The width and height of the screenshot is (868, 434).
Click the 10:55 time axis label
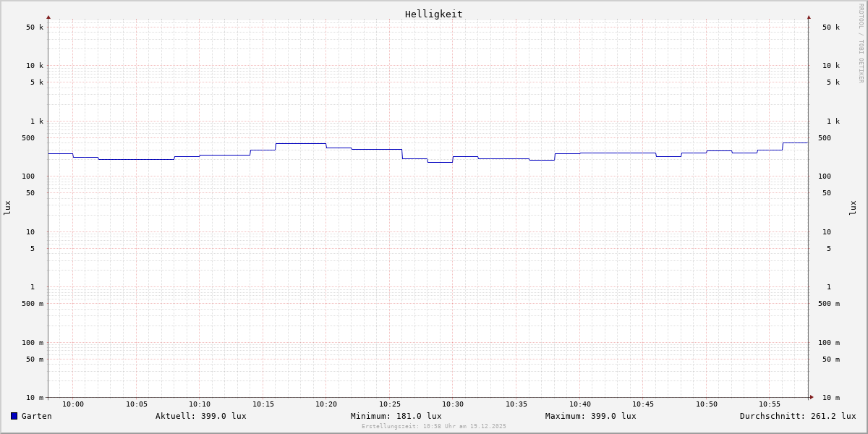point(770,404)
